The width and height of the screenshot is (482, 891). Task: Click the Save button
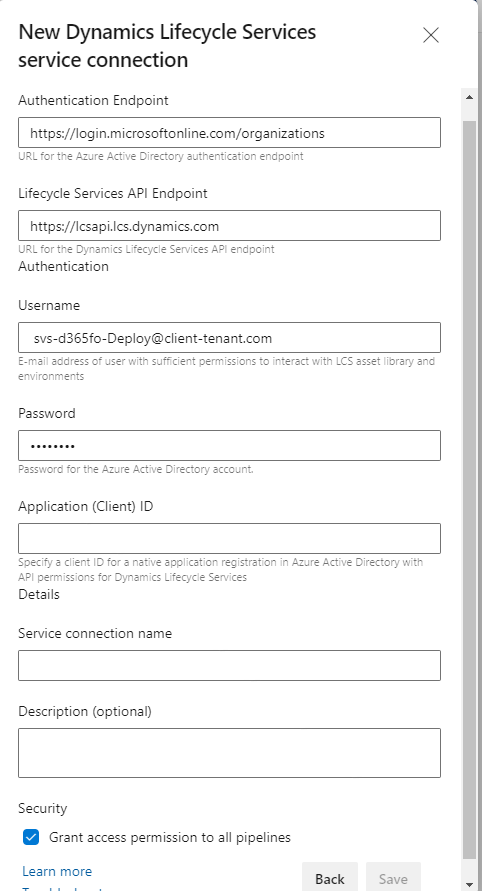(393, 878)
